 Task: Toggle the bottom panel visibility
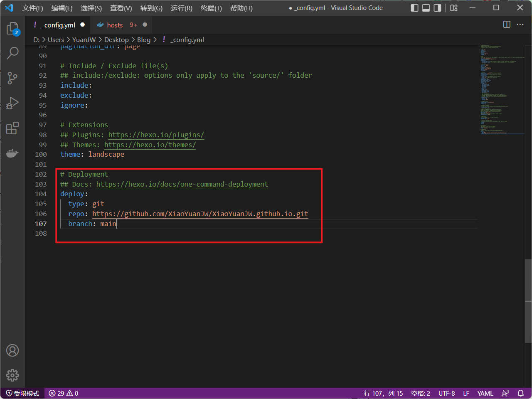tap(426, 8)
